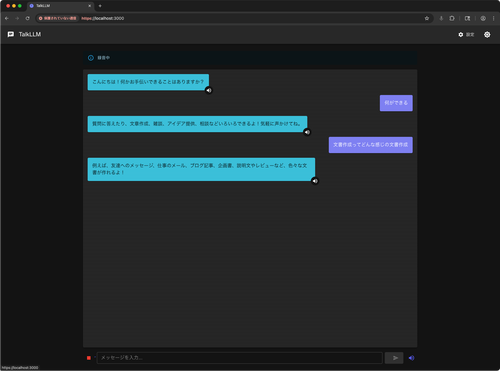The width and height of the screenshot is (500, 371).
Task: Open a new browser tab
Action: point(100,6)
